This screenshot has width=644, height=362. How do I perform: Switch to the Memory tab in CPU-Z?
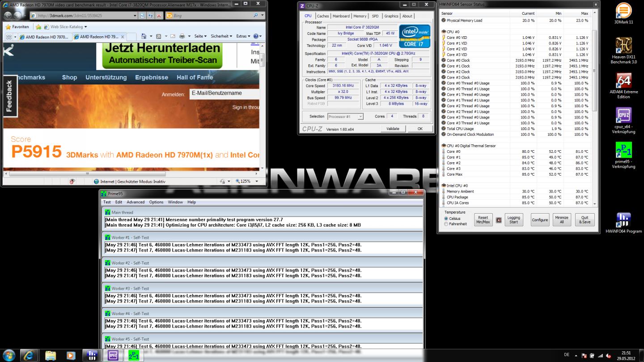(360, 16)
